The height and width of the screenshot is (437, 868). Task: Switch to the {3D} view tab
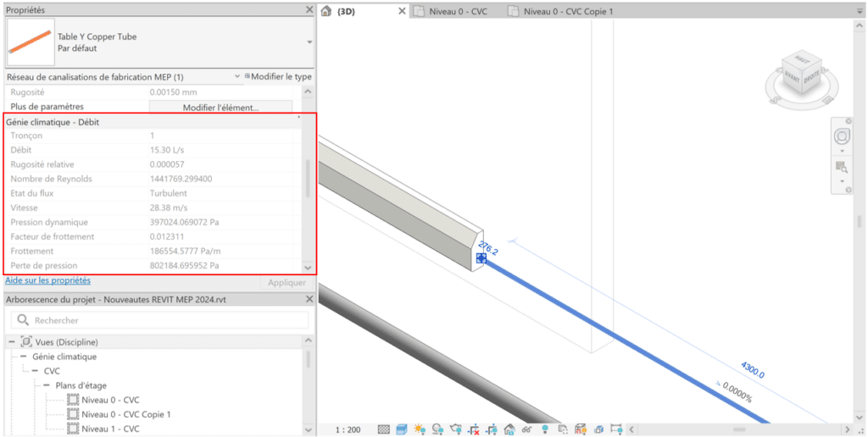point(346,11)
